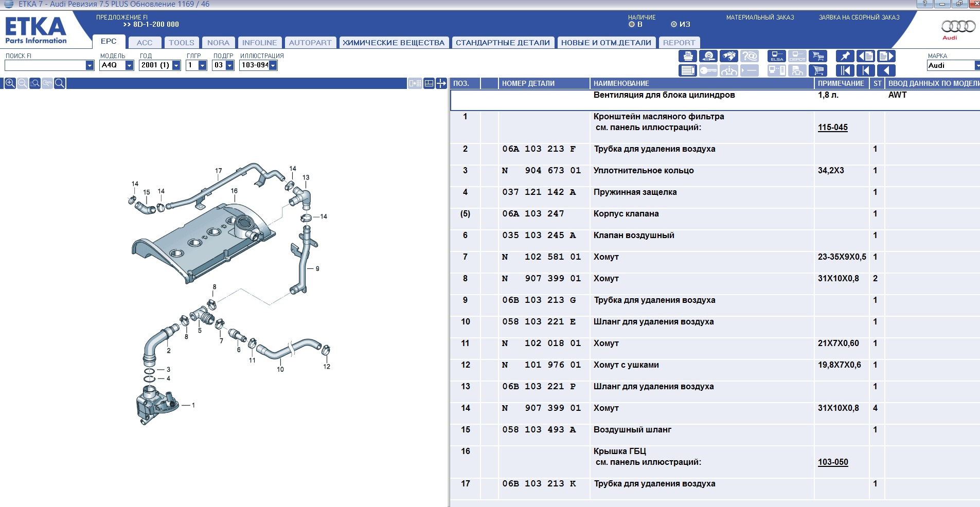The image size is (980, 507).
Task: Open illustration link 103-050
Action: pyautogui.click(x=833, y=462)
